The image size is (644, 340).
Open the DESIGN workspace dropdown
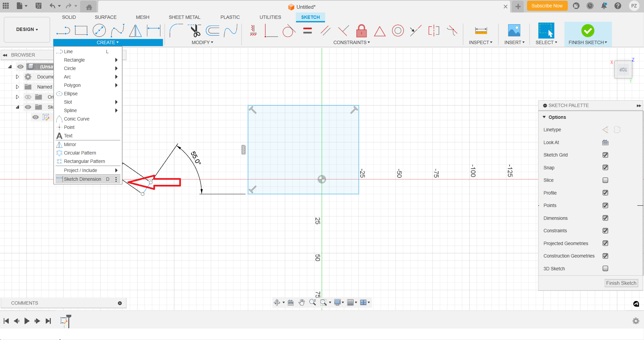click(x=27, y=30)
